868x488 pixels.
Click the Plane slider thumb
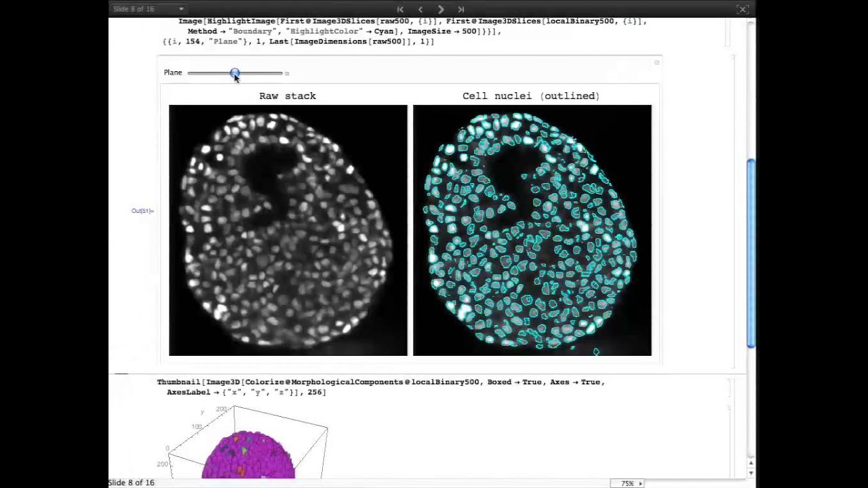(235, 73)
